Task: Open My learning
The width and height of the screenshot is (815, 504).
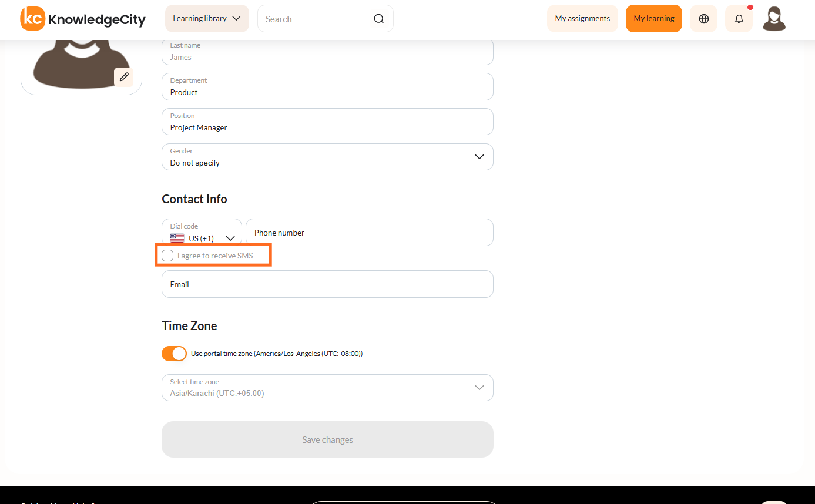Action: click(654, 19)
